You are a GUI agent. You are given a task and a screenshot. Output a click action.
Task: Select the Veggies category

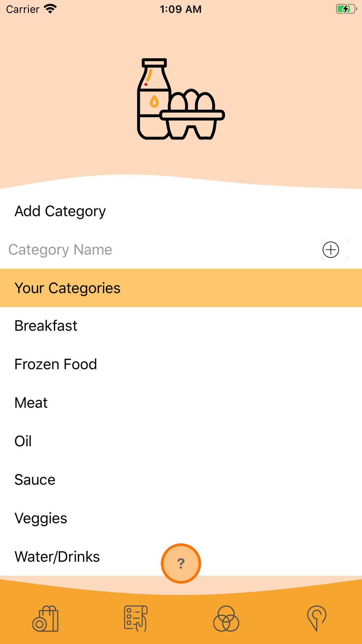tap(181, 518)
